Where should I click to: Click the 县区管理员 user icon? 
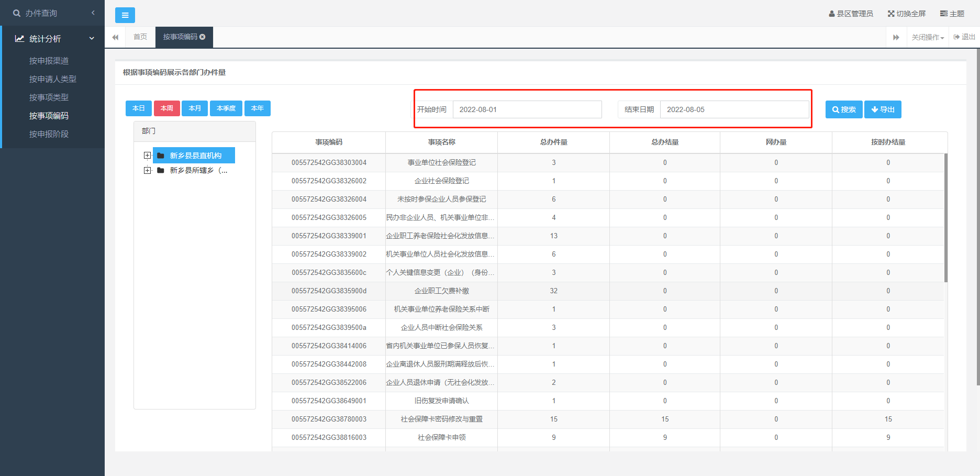tap(831, 14)
